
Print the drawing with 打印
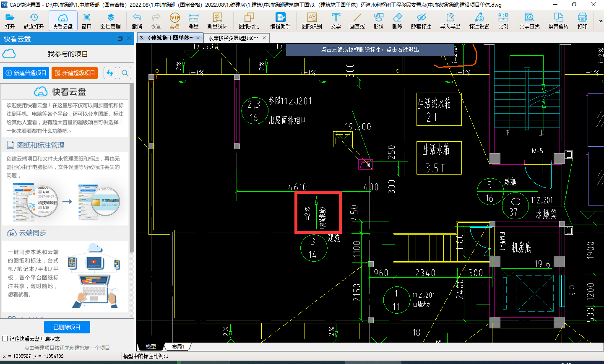(x=582, y=21)
